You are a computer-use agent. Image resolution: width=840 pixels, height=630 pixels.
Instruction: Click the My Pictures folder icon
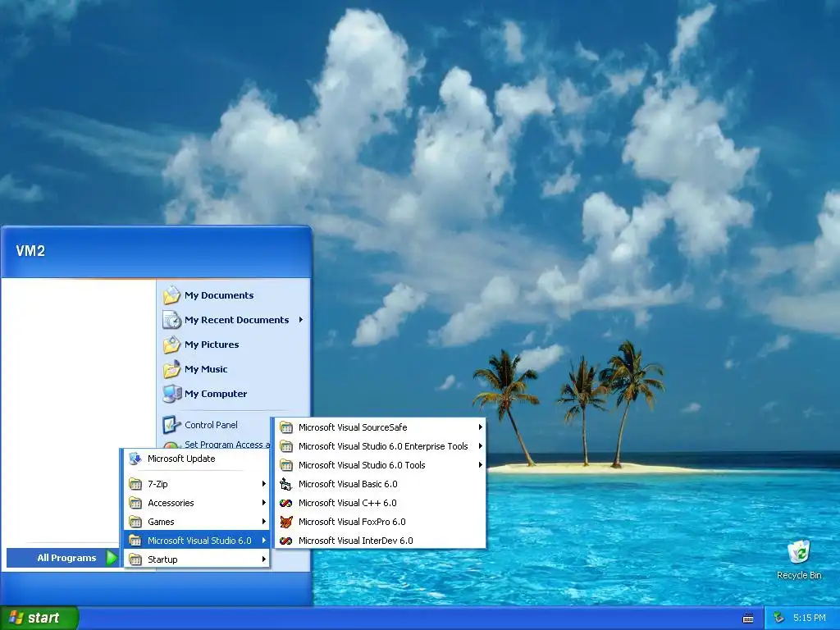[171, 345]
